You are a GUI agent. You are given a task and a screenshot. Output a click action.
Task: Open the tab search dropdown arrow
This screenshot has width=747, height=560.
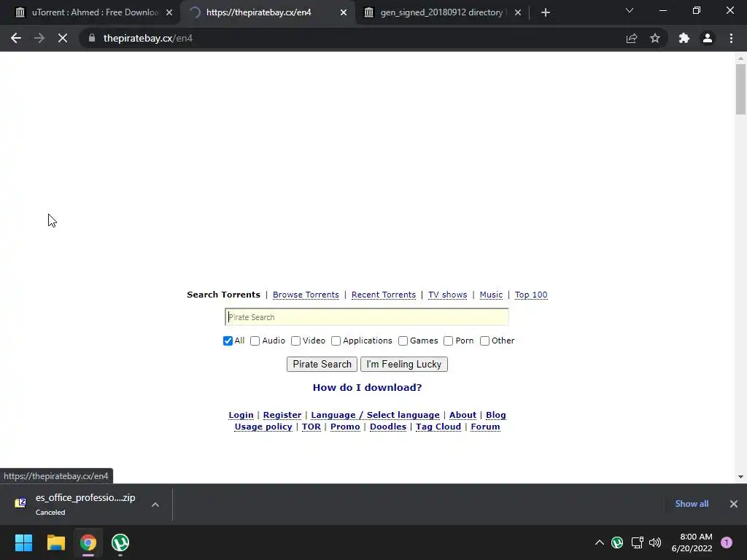630,10
